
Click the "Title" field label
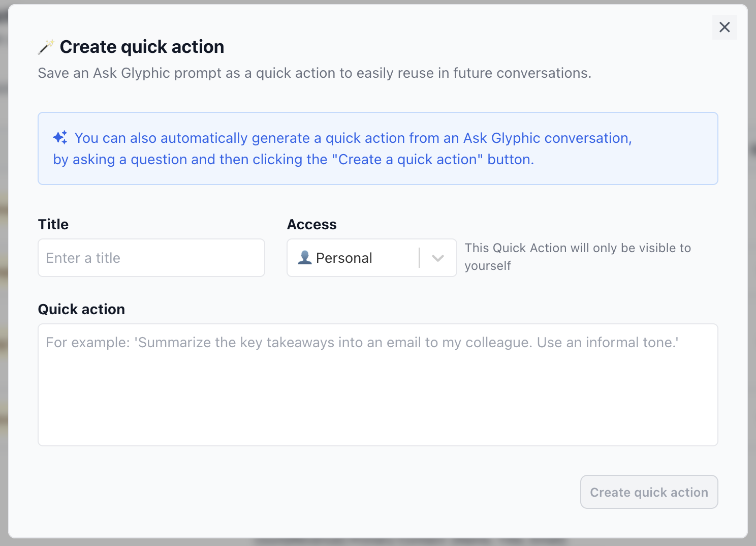(x=53, y=224)
